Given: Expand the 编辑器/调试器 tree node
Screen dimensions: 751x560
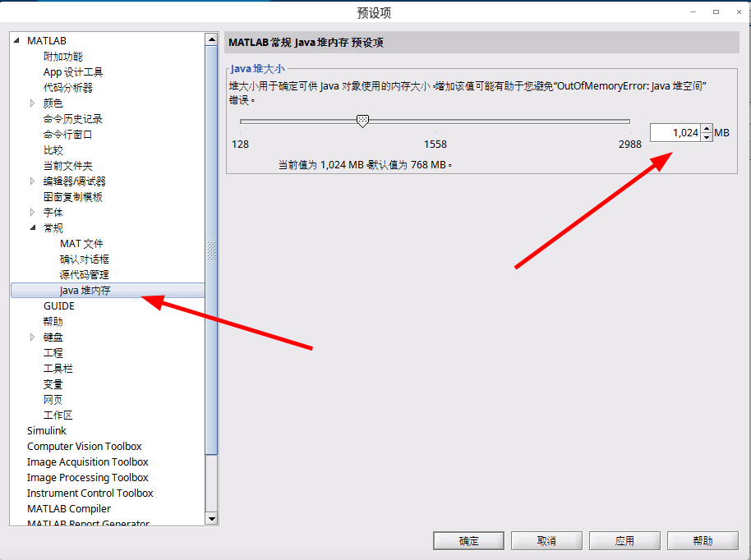Looking at the screenshot, I should 32,181.
